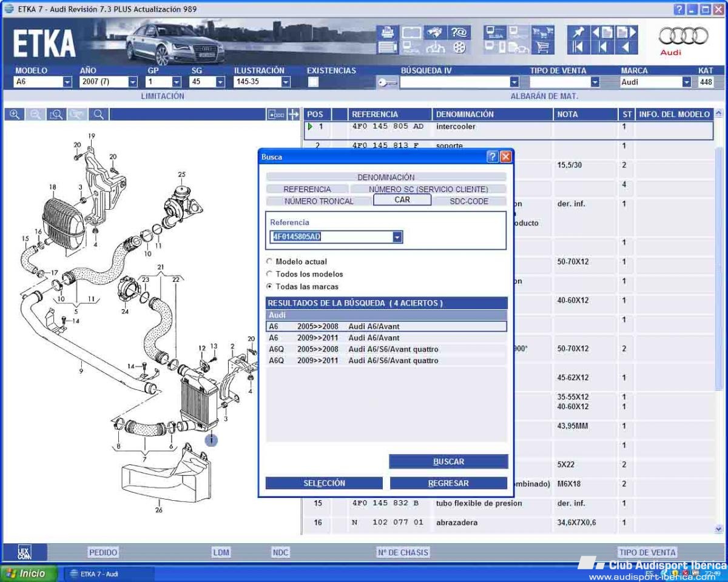Click the plain magnifier icon above diagram
Screen dimensions: 728x582
point(98,114)
